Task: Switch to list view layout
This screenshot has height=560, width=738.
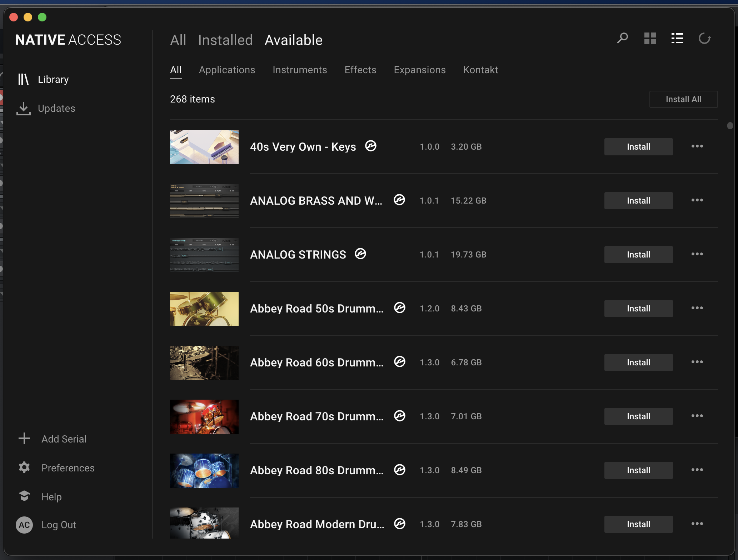Action: (x=677, y=39)
